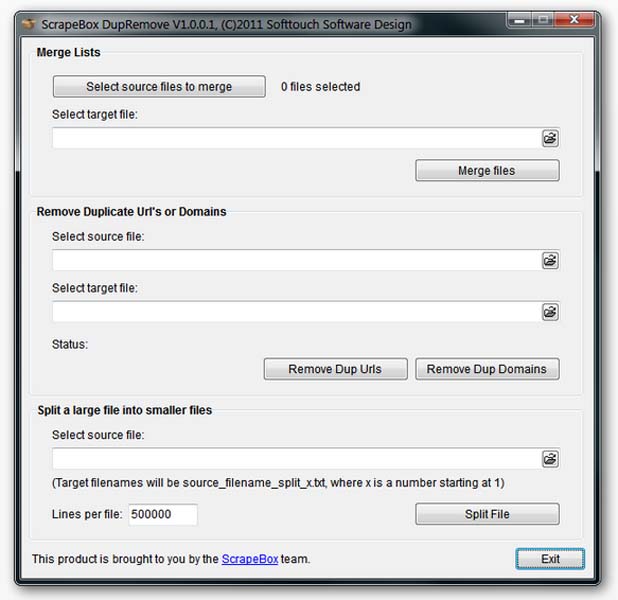Screen dimensions: 618x600
Task: Open the ScrapeBox link
Action: click(250, 559)
